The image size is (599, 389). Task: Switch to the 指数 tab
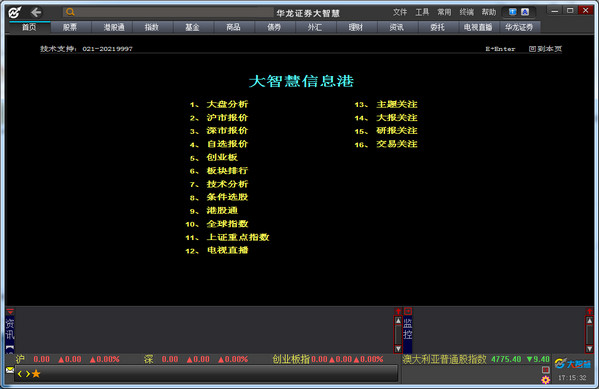(152, 27)
